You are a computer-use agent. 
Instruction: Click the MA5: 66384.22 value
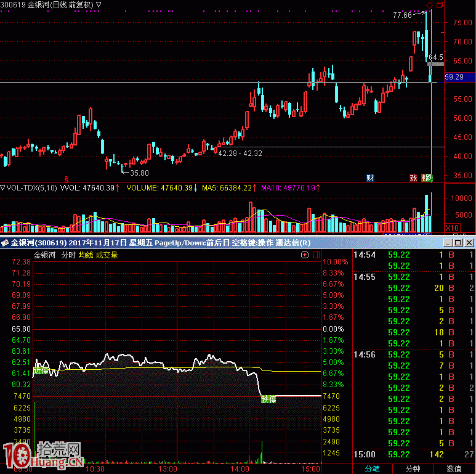227,188
